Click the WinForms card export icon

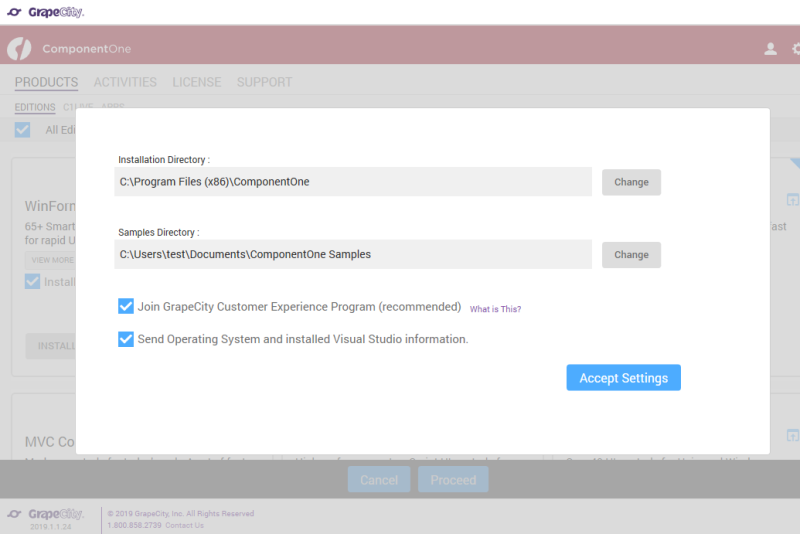click(792, 199)
